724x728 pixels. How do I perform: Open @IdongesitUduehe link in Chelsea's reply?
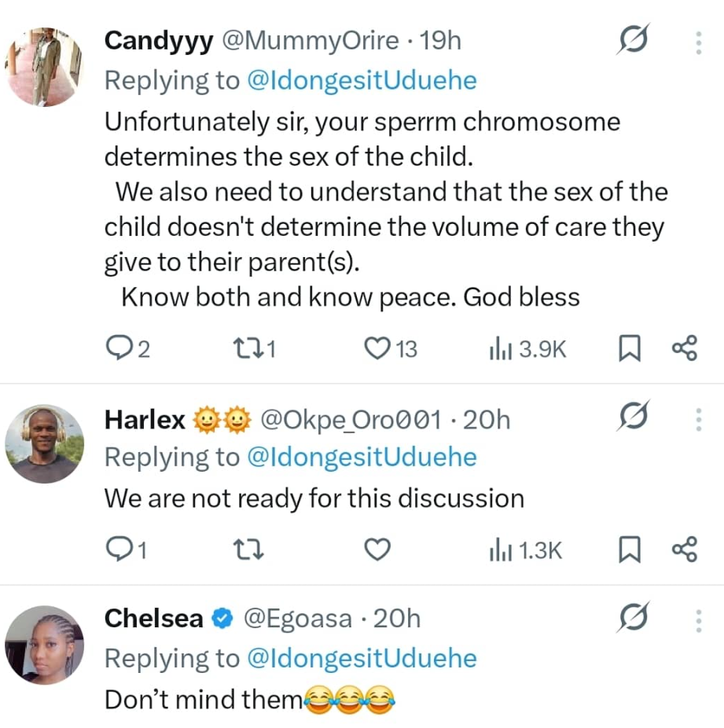pyautogui.click(x=362, y=658)
